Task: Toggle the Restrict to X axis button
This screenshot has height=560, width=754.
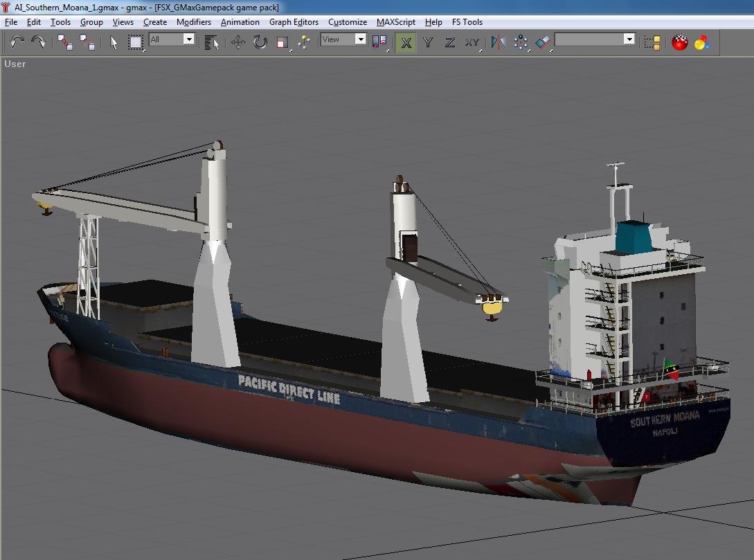Action: pos(406,42)
